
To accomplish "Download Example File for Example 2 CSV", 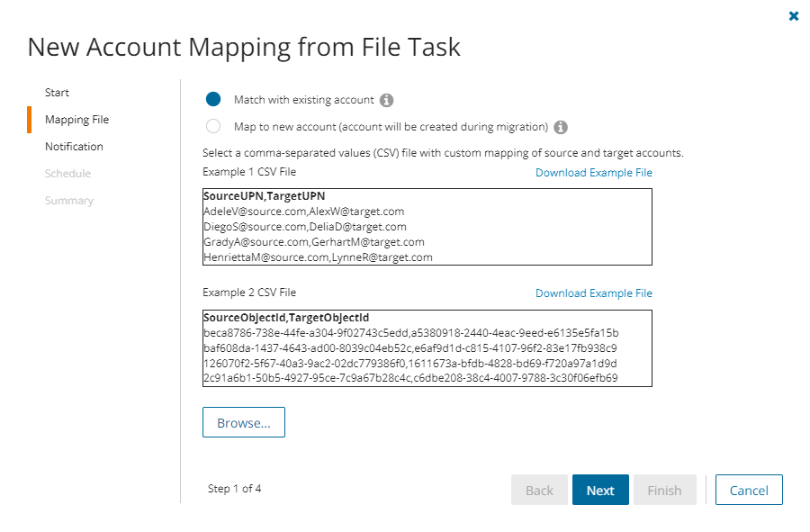I will coord(593,293).
